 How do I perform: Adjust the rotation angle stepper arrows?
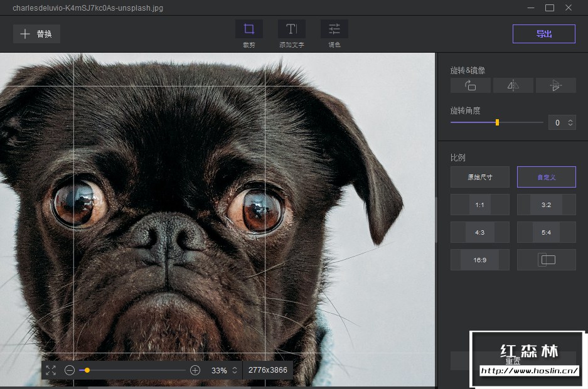click(x=570, y=122)
